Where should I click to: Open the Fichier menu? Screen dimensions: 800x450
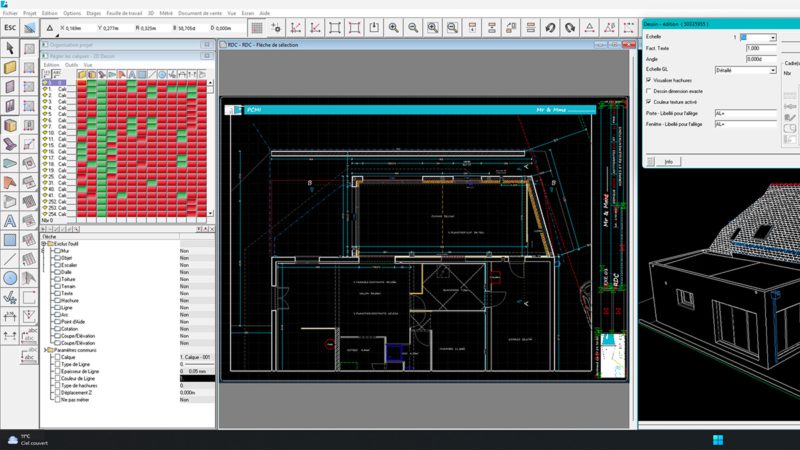click(x=10, y=13)
